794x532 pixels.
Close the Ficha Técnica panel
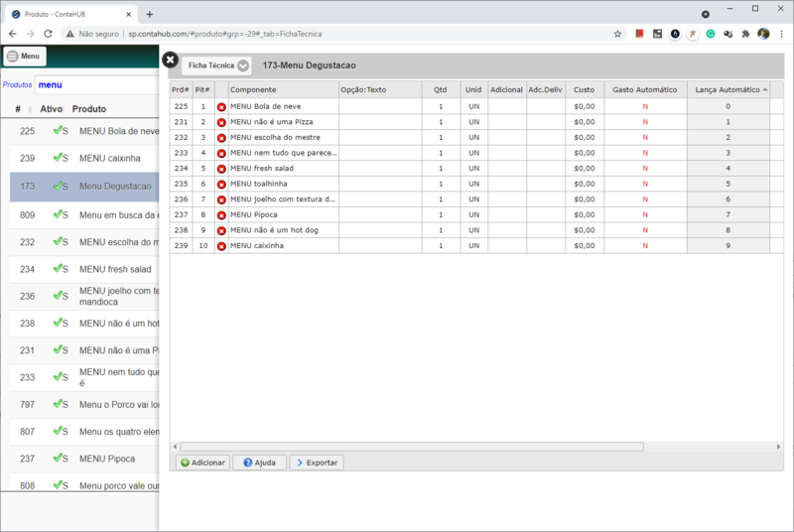click(170, 60)
